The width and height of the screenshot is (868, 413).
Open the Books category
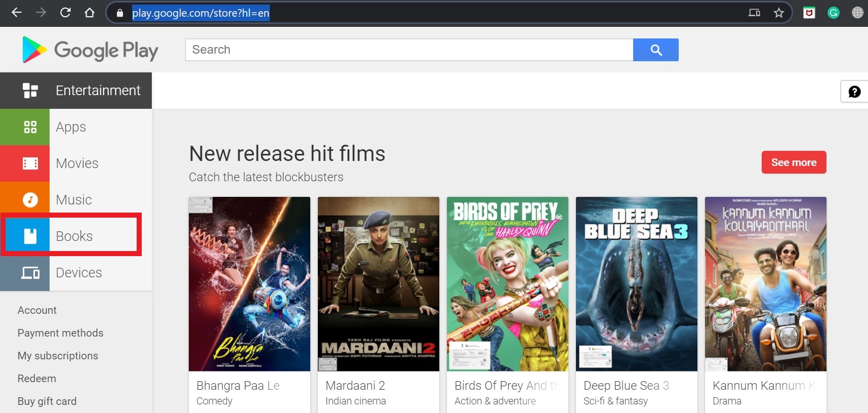click(76, 236)
